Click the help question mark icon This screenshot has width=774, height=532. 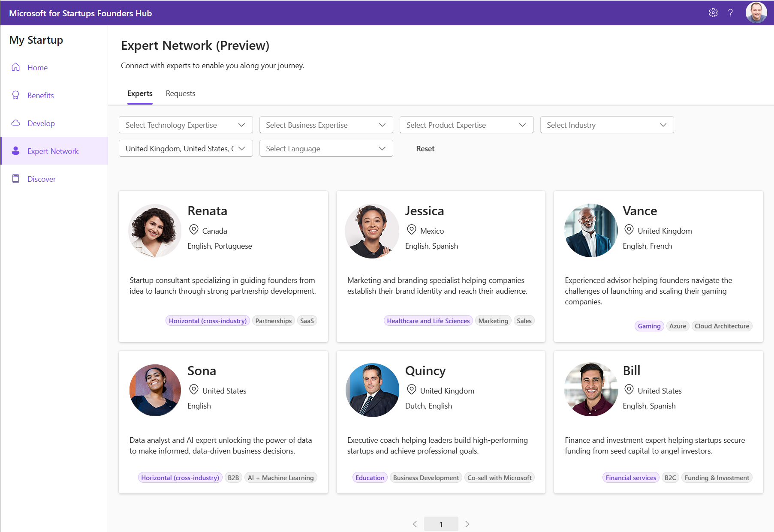click(x=731, y=13)
